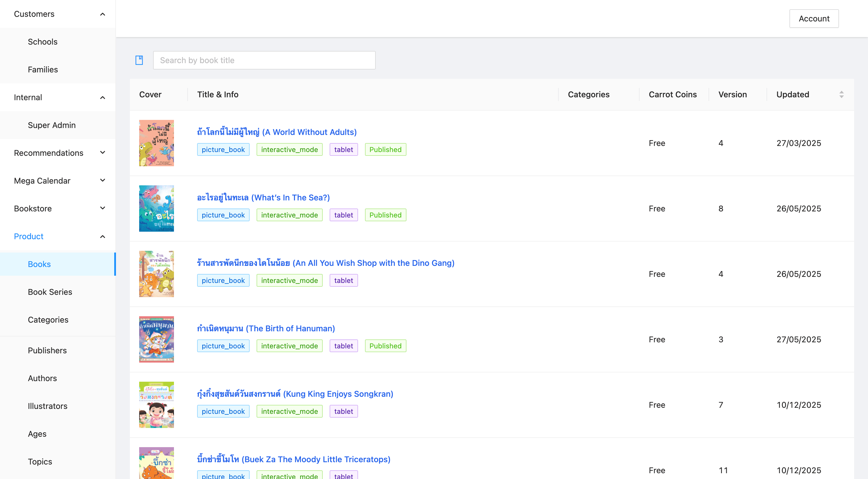868x479 pixels.
Task: Open the book 'The Birth of Hanuman'
Action: tap(266, 328)
